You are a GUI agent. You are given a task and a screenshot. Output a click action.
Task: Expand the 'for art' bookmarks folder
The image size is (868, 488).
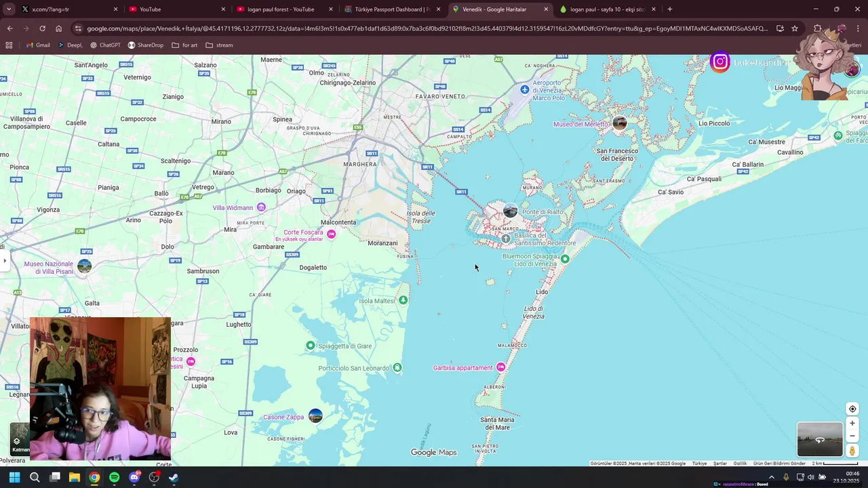click(184, 45)
